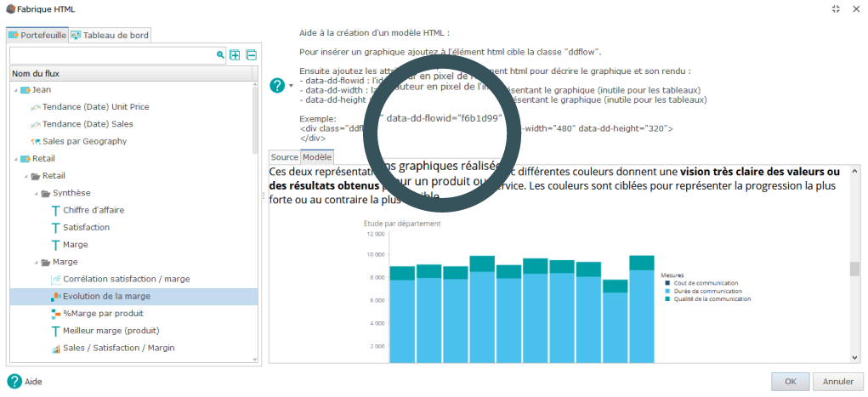Click the magnifier search icon
The height and width of the screenshot is (397, 868).
(220, 54)
